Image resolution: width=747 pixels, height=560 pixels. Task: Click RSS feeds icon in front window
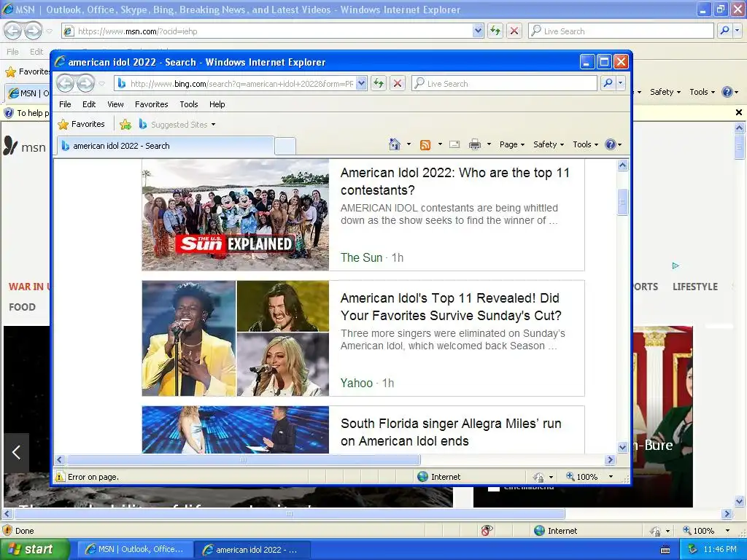[425, 145]
